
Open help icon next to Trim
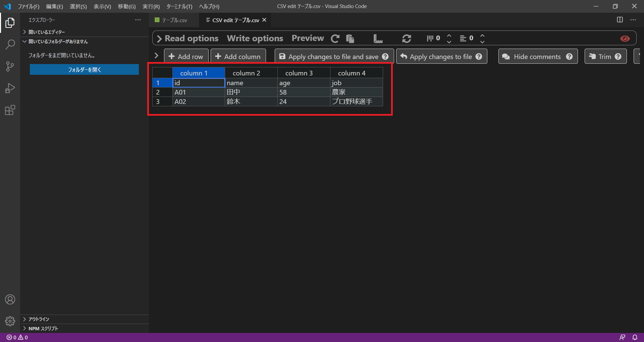[618, 57]
